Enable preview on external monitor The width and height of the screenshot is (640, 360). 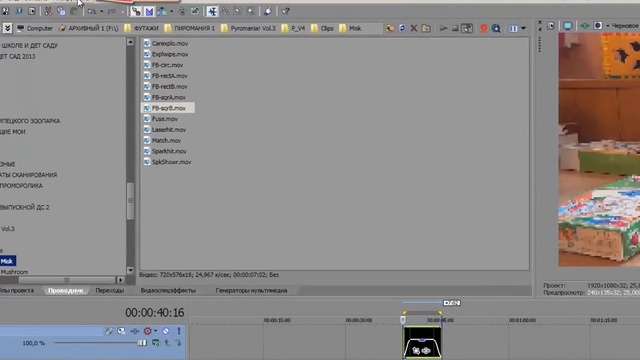tap(568, 26)
